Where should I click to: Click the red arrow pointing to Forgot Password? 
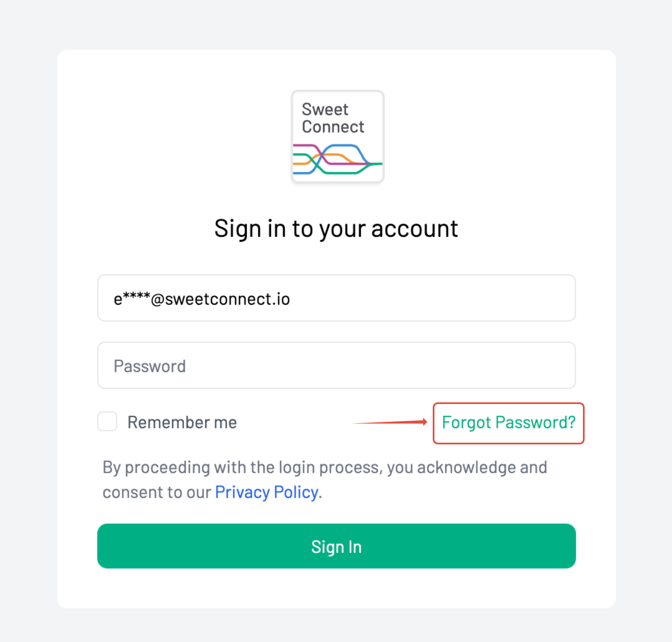coord(390,422)
